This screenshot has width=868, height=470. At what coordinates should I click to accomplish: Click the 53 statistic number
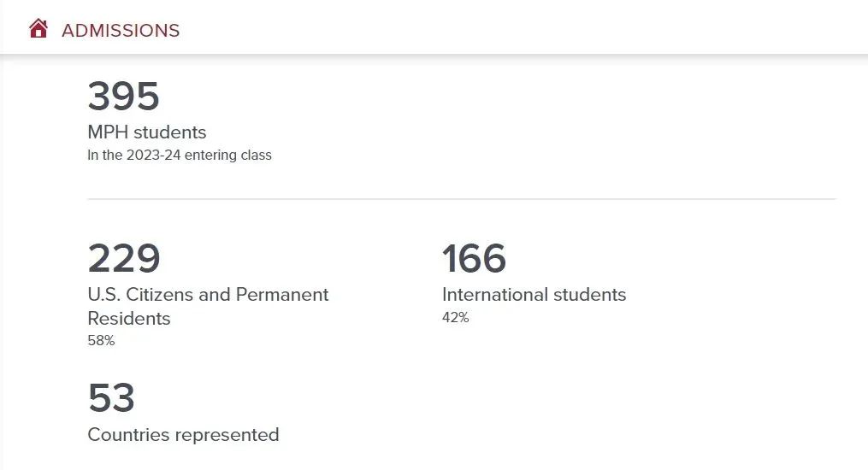click(111, 398)
